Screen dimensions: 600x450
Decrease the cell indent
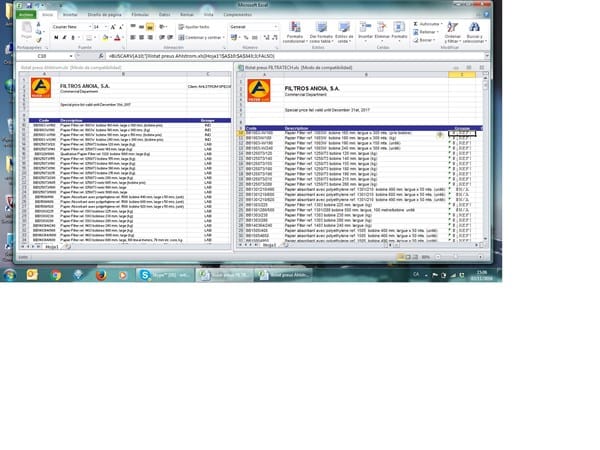[162, 38]
